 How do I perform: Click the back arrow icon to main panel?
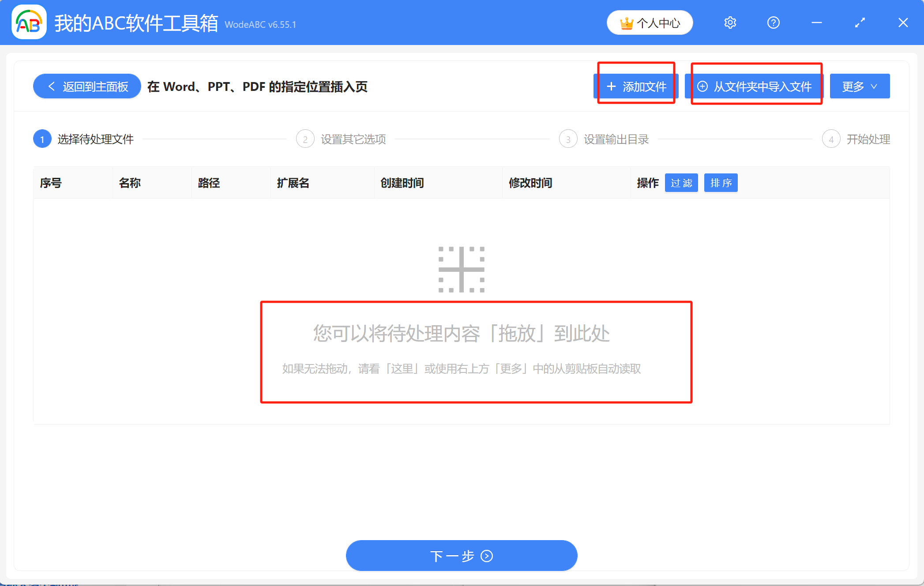point(51,86)
